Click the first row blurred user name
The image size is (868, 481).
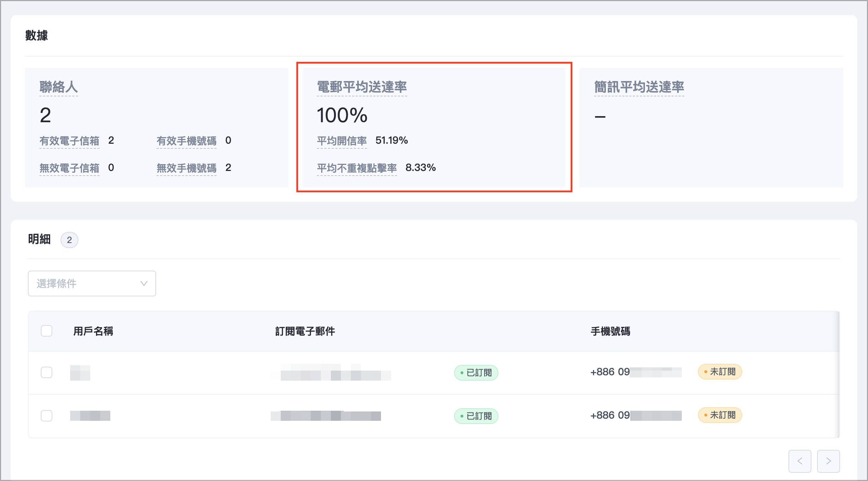pyautogui.click(x=80, y=373)
